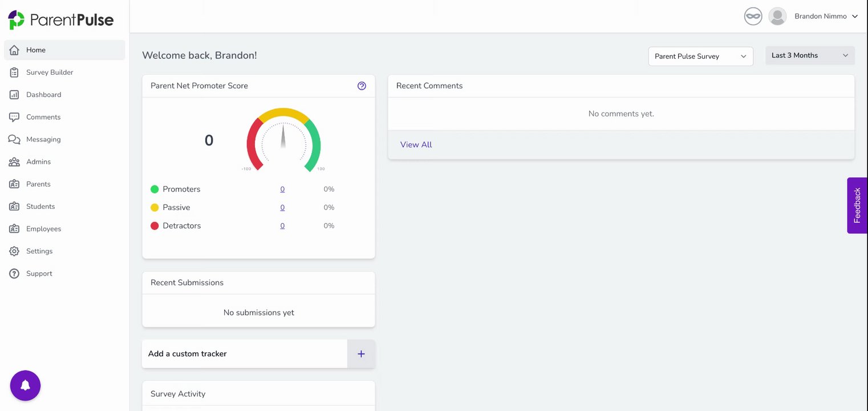
Task: Open the notification bell button
Action: click(x=25, y=385)
